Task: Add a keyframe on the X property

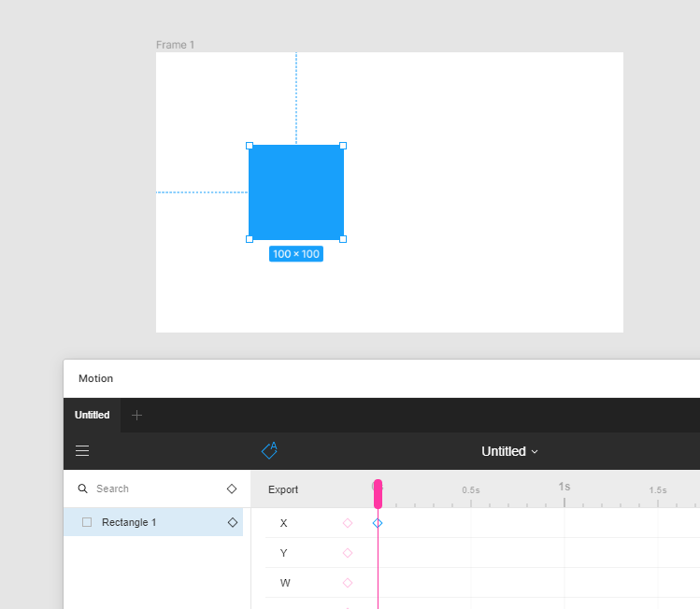Action: 348,523
